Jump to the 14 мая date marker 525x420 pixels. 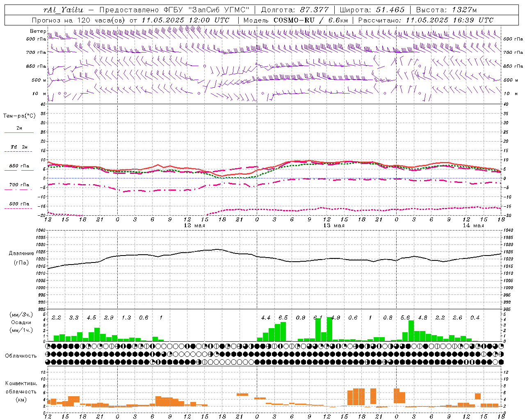click(x=473, y=226)
